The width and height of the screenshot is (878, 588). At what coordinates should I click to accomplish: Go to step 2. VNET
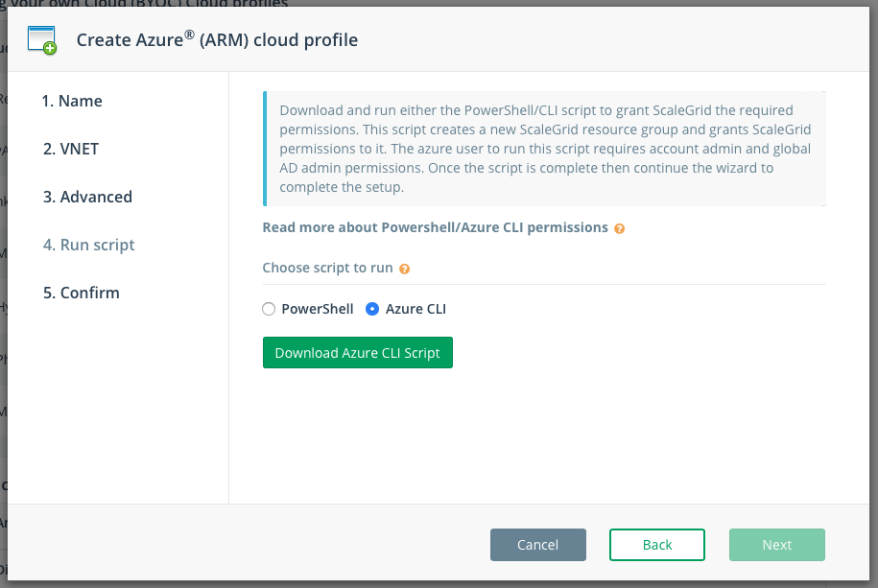click(71, 149)
